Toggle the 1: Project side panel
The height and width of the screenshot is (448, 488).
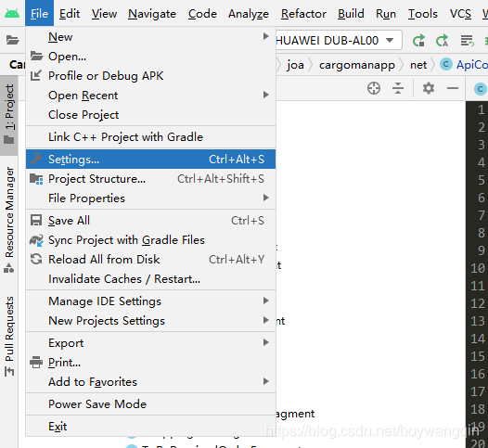click(x=9, y=114)
